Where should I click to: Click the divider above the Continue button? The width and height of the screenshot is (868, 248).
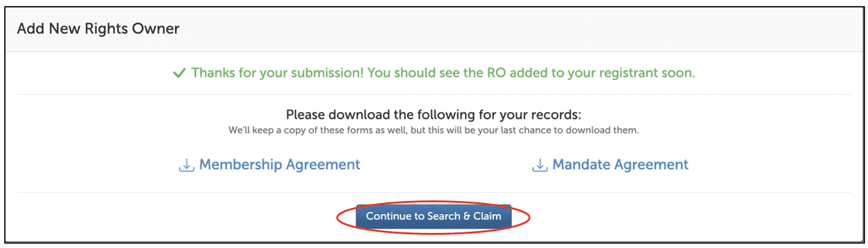point(433,192)
